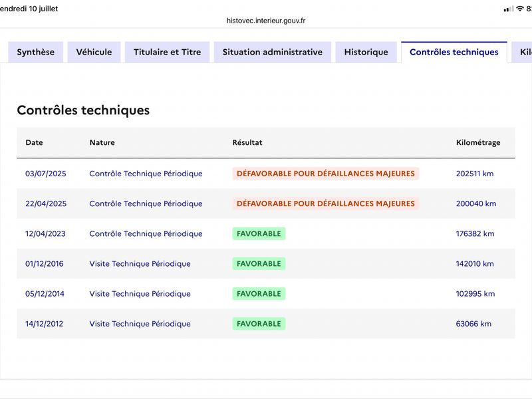Tap the Wi-Fi status icon
Image resolution: width=532 pixels, height=399 pixels.
(520, 9)
